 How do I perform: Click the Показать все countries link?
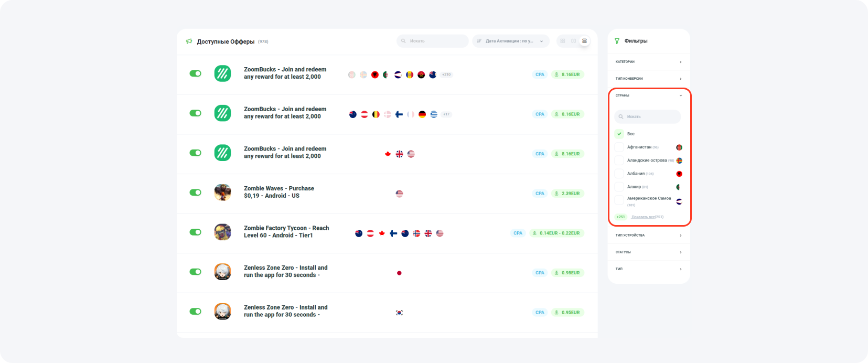click(643, 217)
